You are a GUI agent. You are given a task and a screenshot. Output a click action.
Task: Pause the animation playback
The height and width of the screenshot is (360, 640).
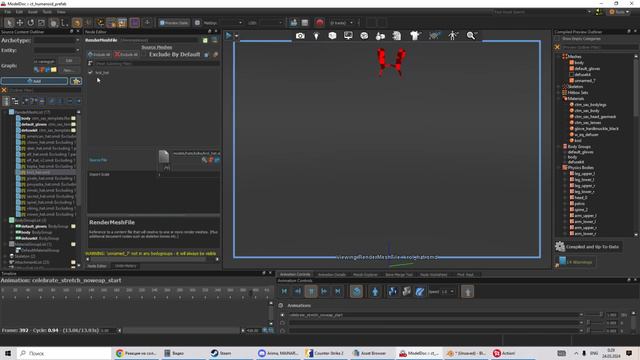311,291
